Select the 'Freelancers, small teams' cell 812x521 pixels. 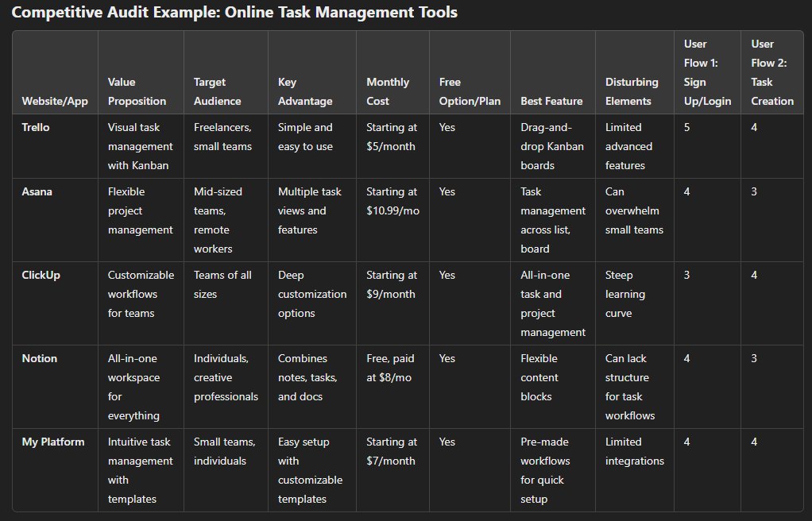click(x=222, y=137)
